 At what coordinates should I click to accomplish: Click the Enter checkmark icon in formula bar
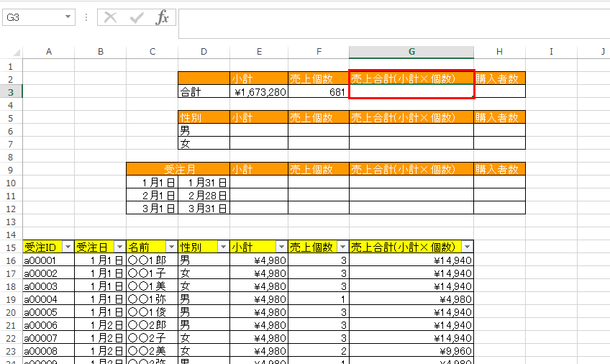click(x=136, y=17)
